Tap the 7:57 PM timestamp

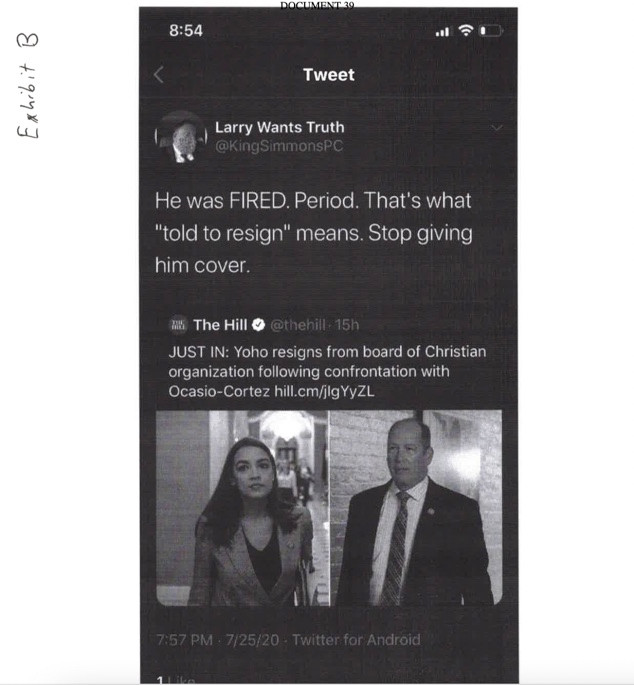pos(184,640)
